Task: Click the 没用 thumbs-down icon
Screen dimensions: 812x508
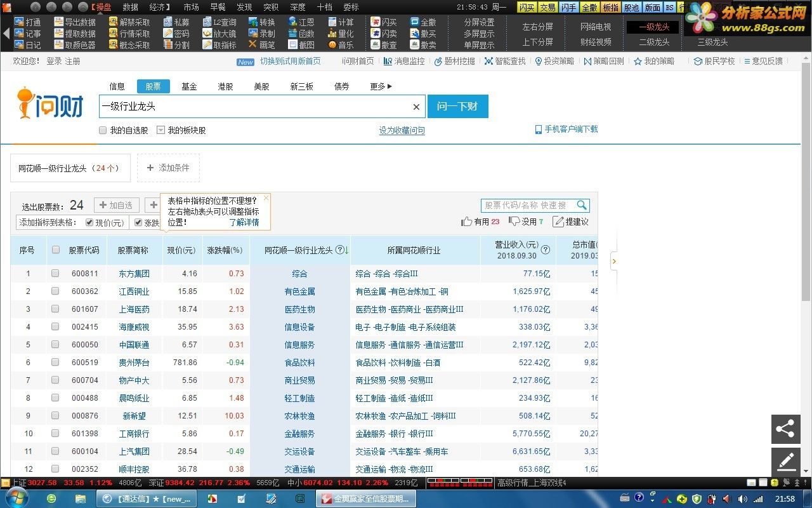Action: pyautogui.click(x=514, y=222)
